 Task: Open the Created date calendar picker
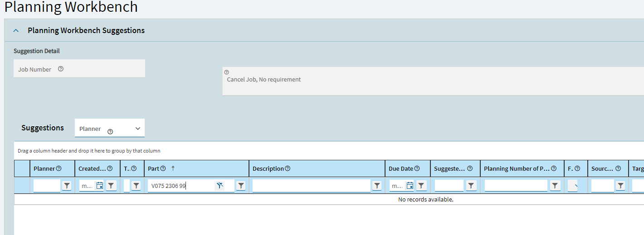(x=100, y=186)
